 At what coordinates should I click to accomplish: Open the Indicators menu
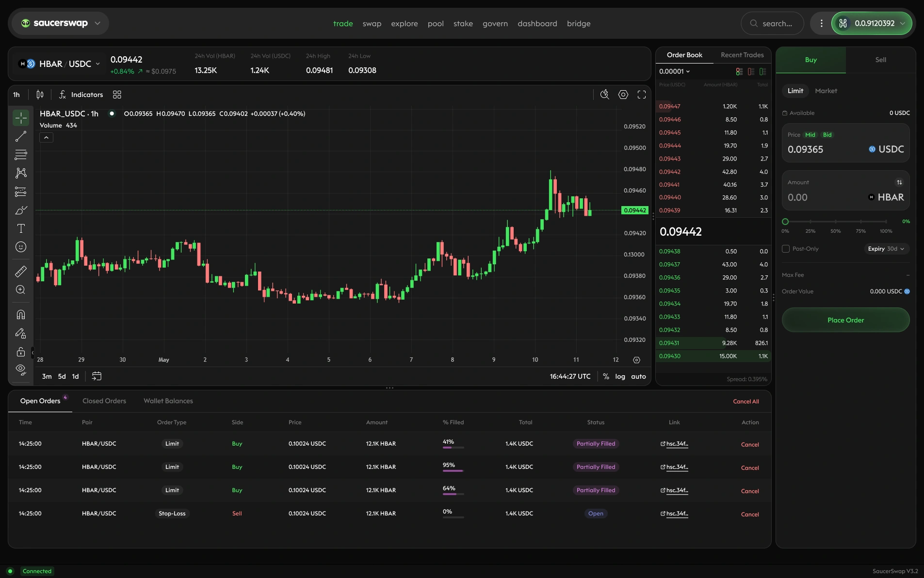click(81, 95)
